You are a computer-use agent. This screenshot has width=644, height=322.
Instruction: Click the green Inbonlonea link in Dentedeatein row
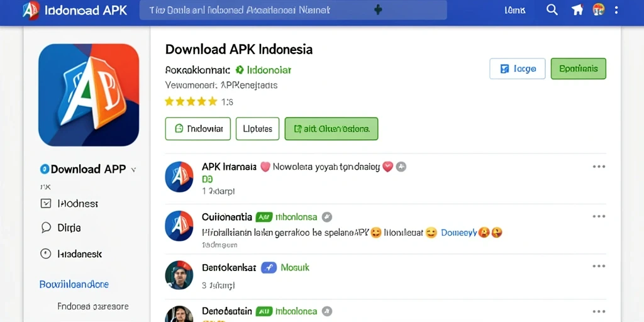(x=296, y=311)
